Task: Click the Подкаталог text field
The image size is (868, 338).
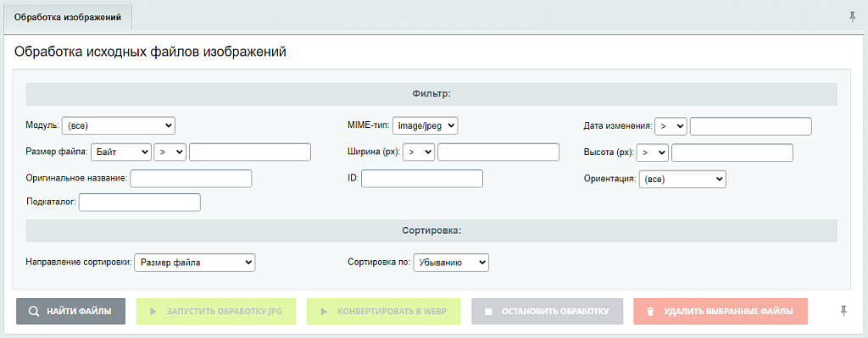Action: [140, 202]
